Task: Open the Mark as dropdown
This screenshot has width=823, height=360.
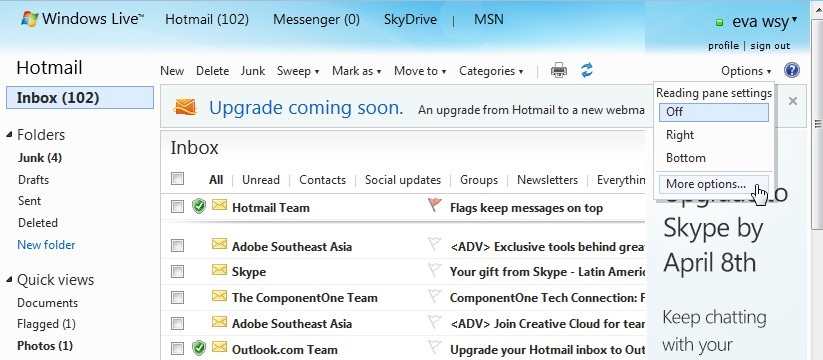Action: coord(356,71)
